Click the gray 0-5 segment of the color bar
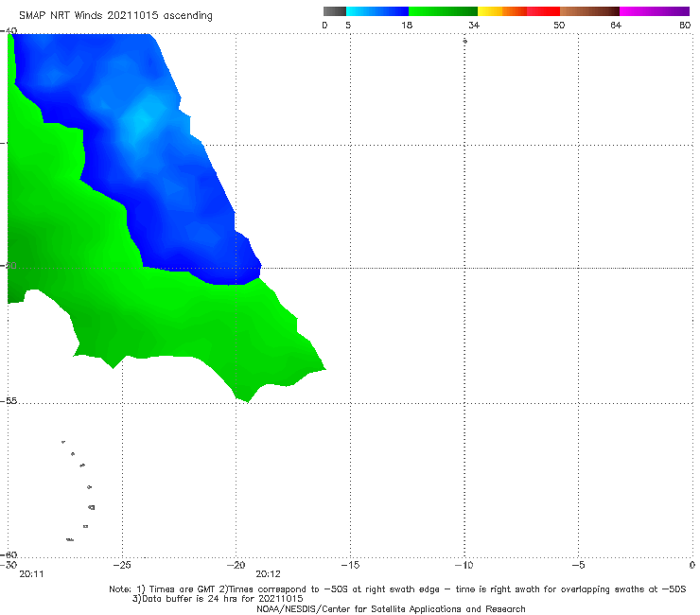700x615 pixels. 335,11
